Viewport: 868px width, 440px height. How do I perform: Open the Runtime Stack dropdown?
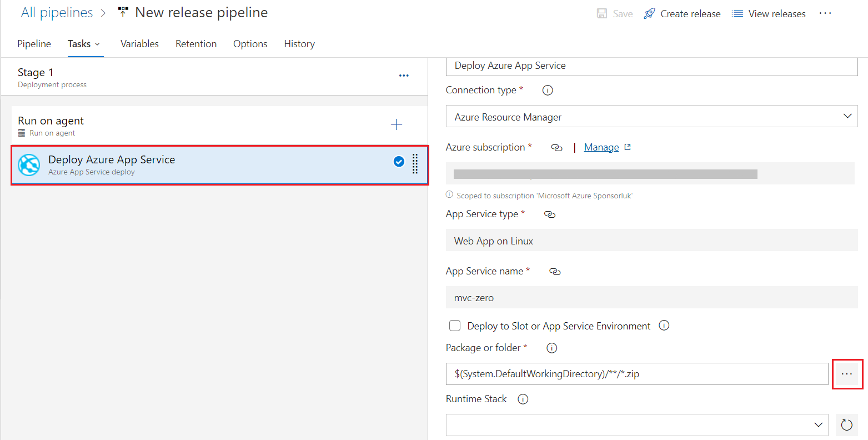tap(818, 425)
